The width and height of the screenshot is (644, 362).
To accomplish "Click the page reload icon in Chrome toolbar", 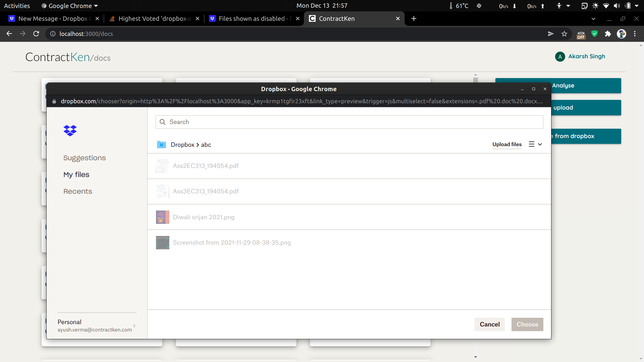I will (x=36, y=34).
